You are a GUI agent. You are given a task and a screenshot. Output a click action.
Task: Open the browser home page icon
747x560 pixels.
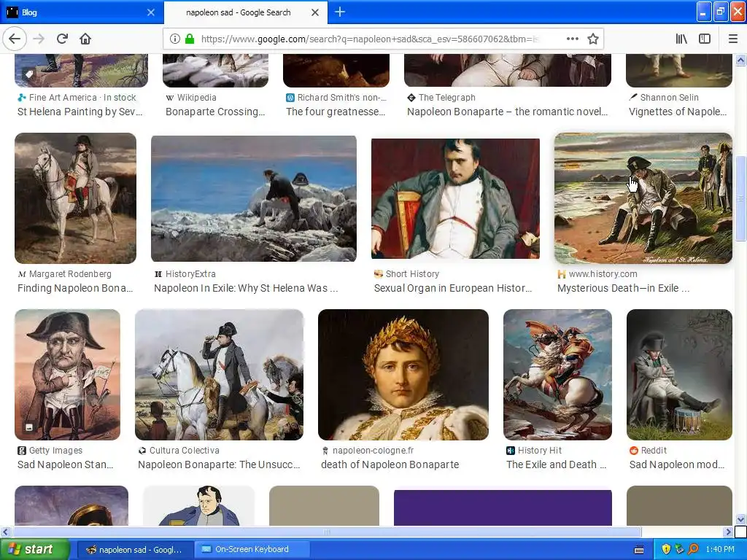click(x=85, y=39)
